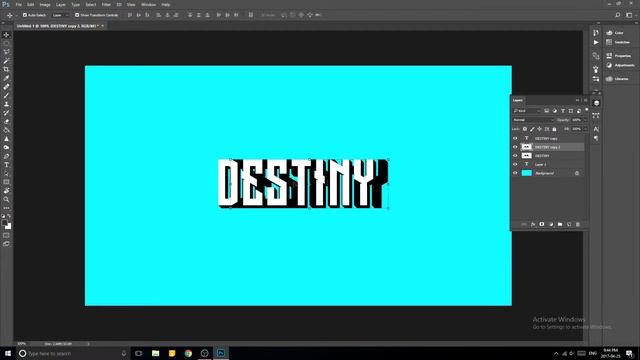The height and width of the screenshot is (360, 640).
Task: Click the Edit Toolbar three-dots icon
Action: (6, 208)
